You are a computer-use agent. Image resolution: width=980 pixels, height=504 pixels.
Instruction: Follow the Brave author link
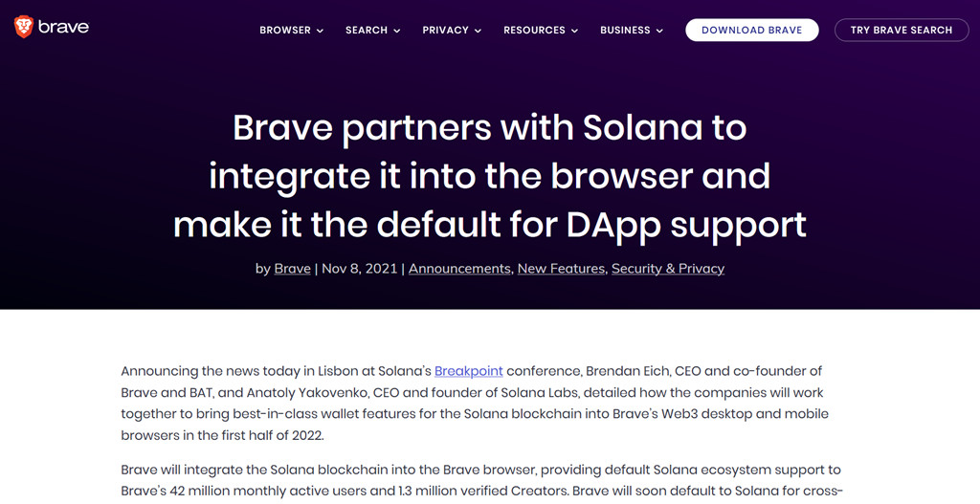point(293,269)
